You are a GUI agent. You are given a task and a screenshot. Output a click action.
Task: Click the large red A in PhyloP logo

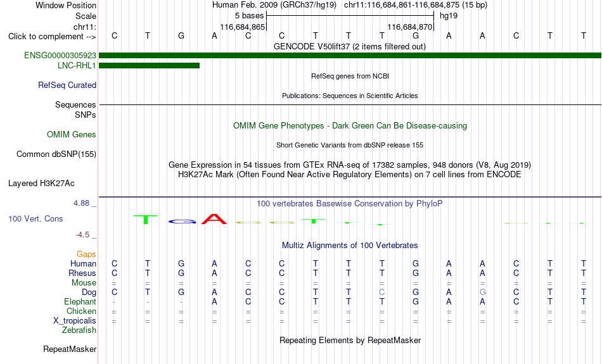pyautogui.click(x=214, y=219)
